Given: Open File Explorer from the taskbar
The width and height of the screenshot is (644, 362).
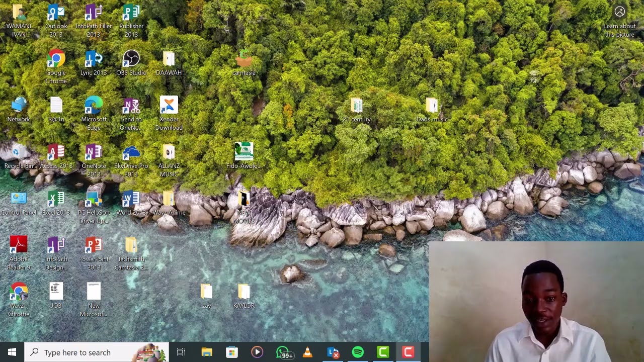Looking at the screenshot, I should coord(207,352).
